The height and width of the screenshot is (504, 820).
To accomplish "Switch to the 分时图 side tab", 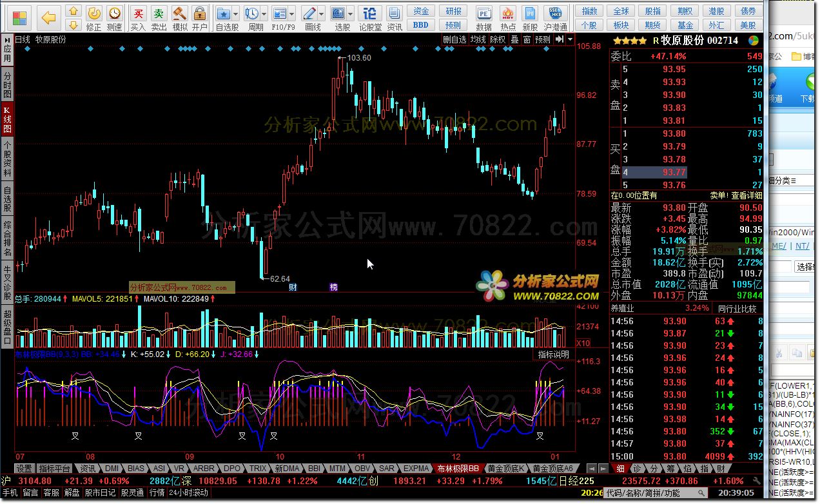I will pyautogui.click(x=7, y=85).
